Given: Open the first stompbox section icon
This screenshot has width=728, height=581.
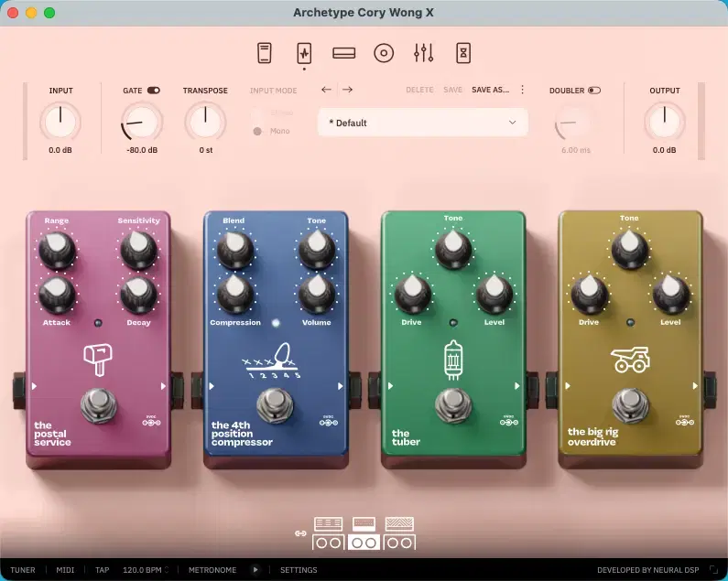Looking at the screenshot, I should [265, 53].
